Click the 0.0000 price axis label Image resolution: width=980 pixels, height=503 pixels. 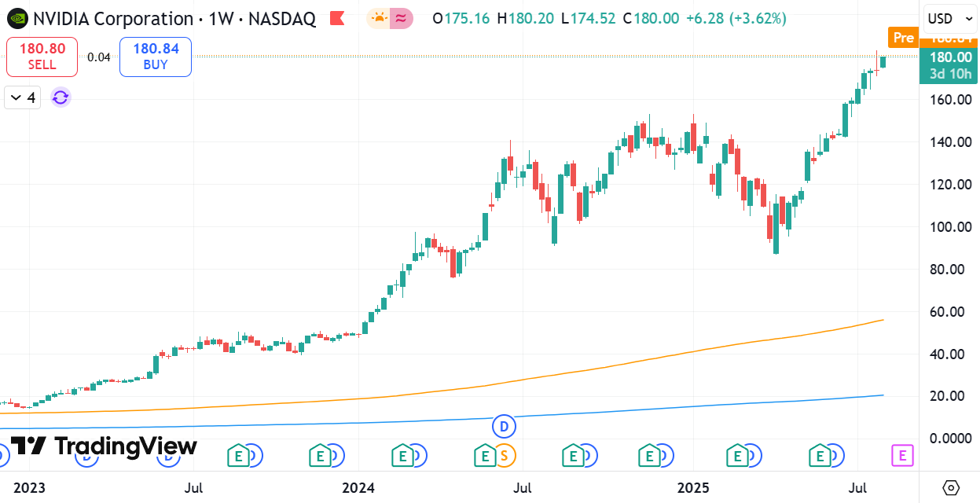951,439
